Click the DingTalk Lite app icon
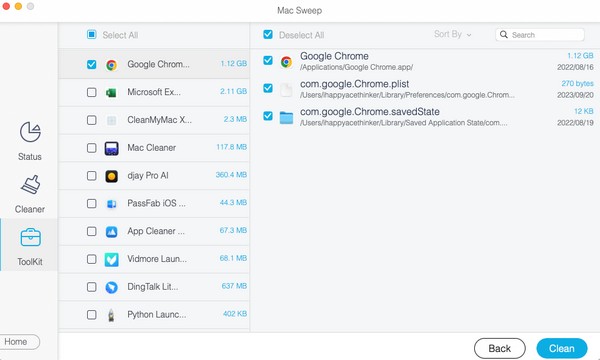The image size is (600, 360). click(x=111, y=287)
